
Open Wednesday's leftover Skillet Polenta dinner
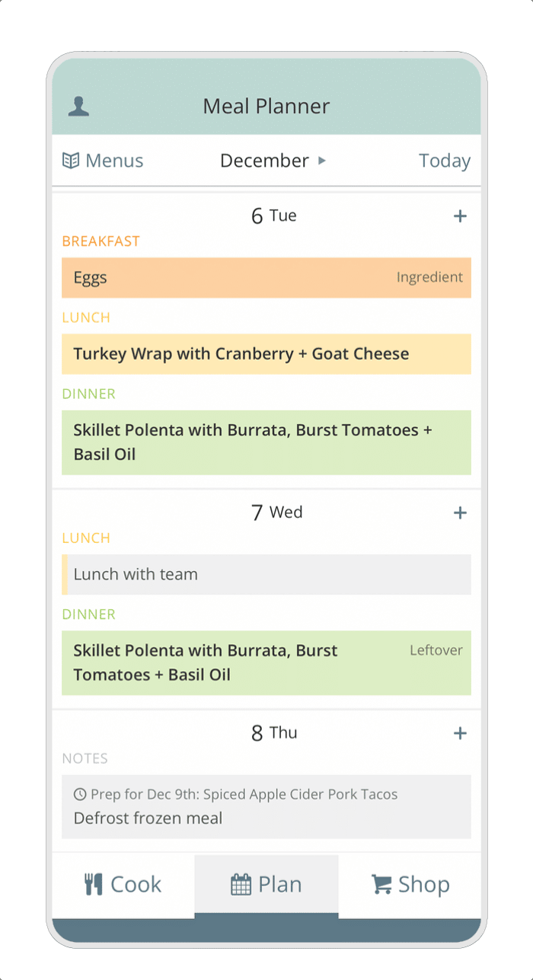click(x=266, y=662)
